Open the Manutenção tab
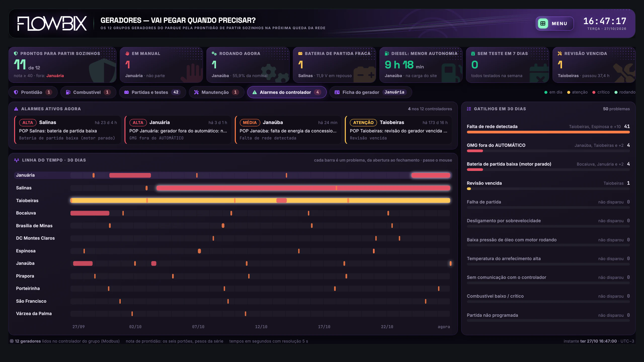 pos(217,92)
